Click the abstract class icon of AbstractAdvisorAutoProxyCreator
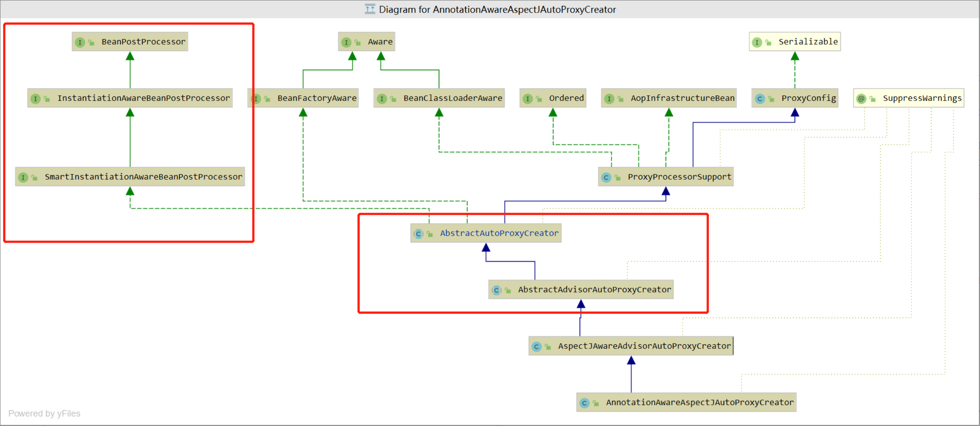 click(x=496, y=290)
